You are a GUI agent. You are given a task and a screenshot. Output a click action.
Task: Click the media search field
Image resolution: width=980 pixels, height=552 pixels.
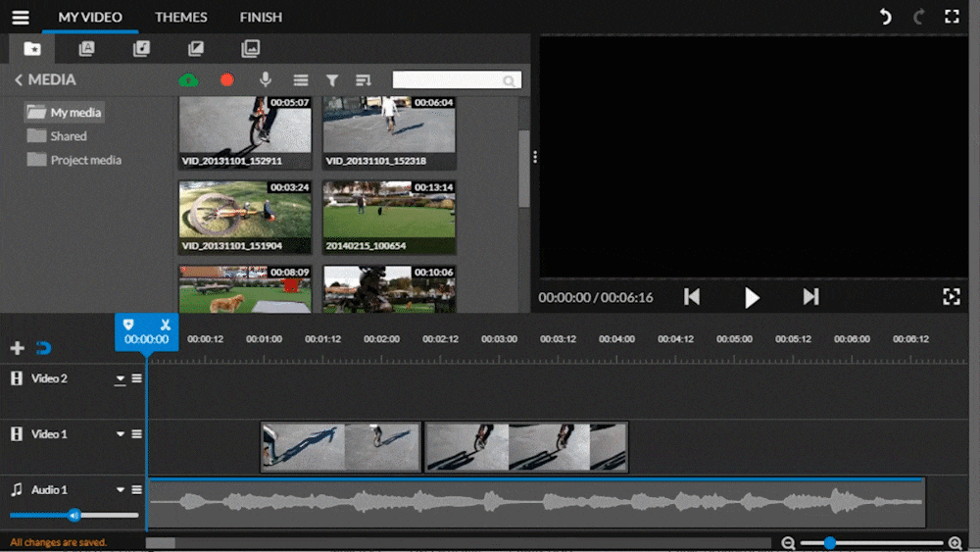[457, 80]
